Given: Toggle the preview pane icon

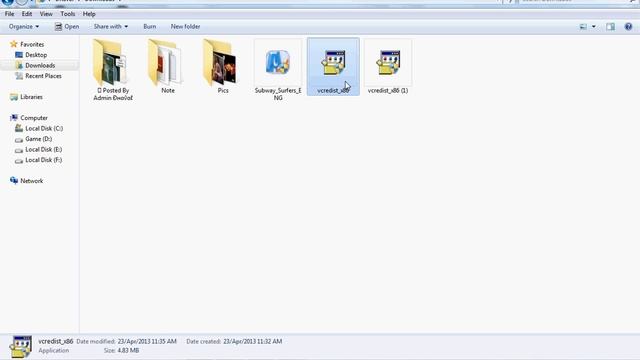Looking at the screenshot, I should pos(611,27).
